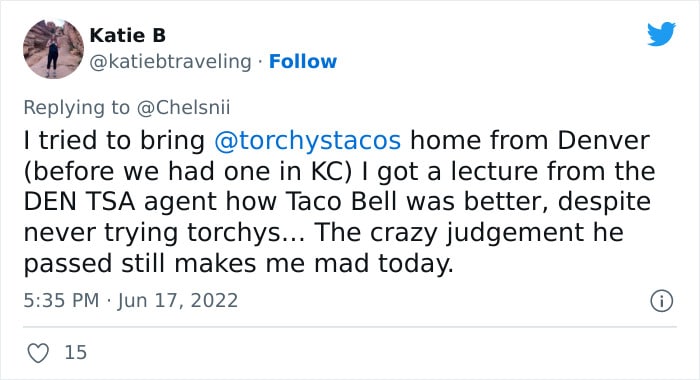Screen dimensions: 700x380
Task: Open the @katiebtraveling handle
Action: pos(171,62)
